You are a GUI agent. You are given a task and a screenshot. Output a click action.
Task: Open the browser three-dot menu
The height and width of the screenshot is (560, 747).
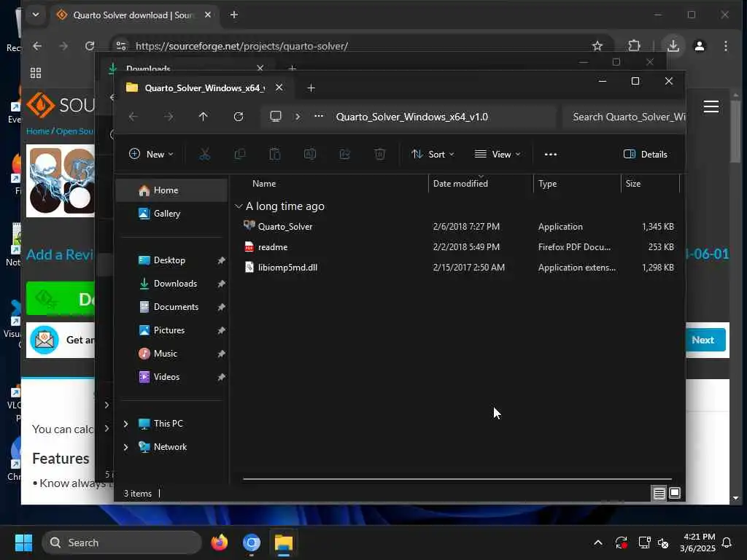(x=726, y=46)
